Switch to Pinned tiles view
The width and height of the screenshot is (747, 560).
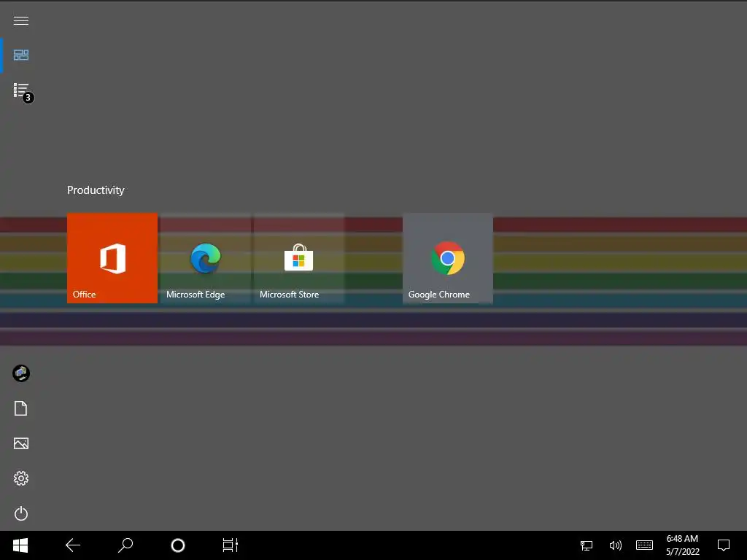(x=21, y=55)
